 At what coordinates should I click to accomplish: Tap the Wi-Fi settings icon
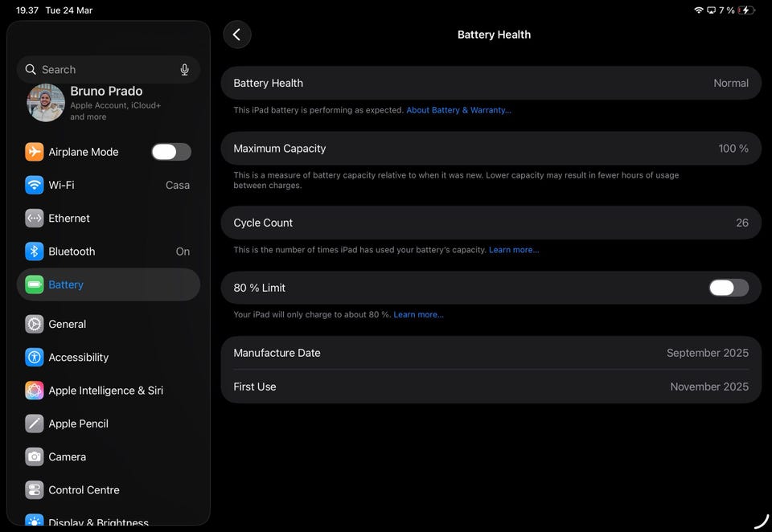coord(34,185)
